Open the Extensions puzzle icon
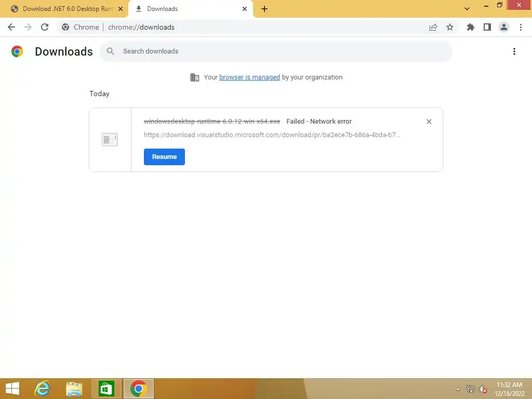 471,27
